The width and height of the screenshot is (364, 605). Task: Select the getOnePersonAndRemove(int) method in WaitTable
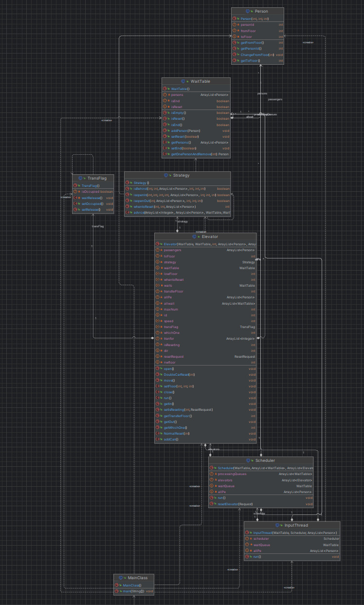coord(196,154)
